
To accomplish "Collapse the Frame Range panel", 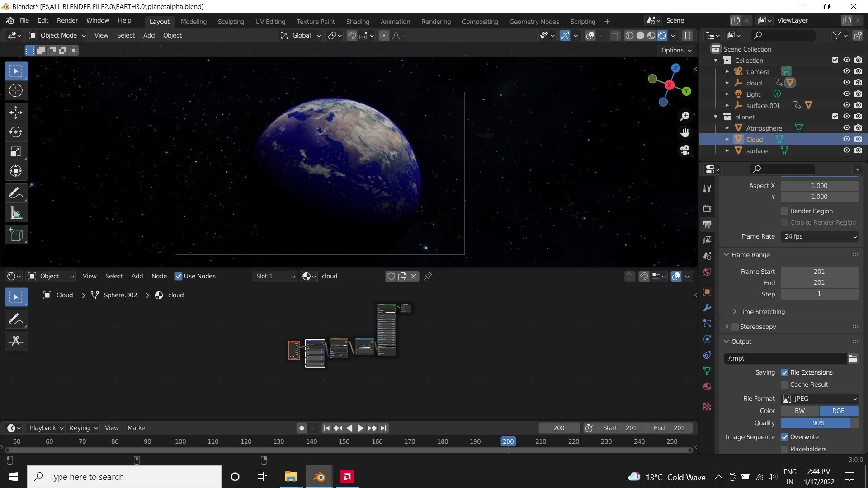I will coord(726,255).
